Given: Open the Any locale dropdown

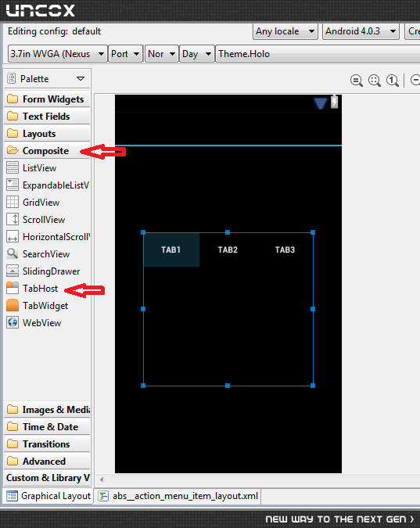Looking at the screenshot, I should pyautogui.click(x=285, y=31).
